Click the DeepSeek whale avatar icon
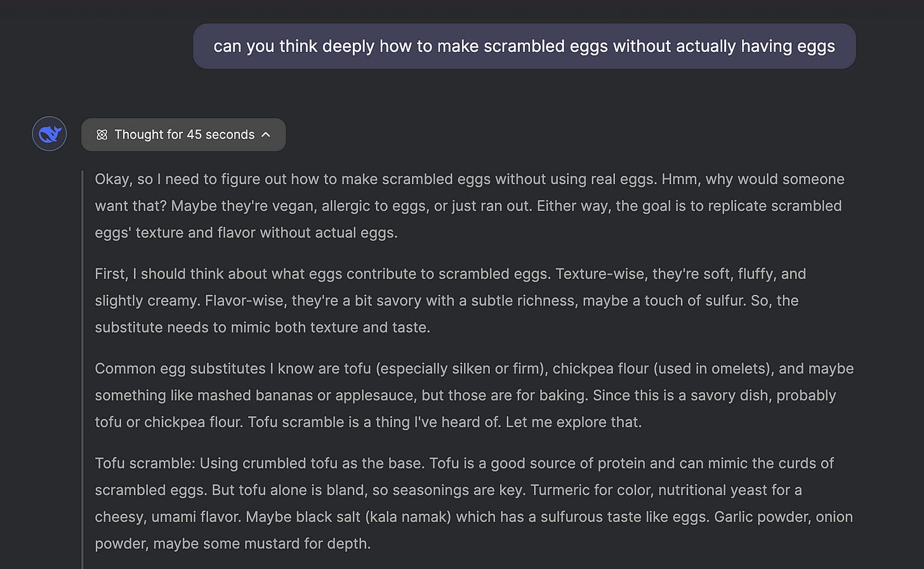Image resolution: width=924 pixels, height=569 pixels. 49,134
